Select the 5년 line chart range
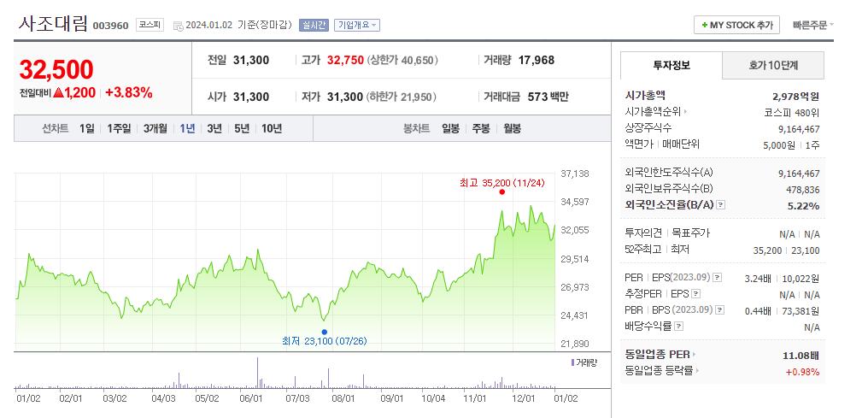This screenshot has height=418, width=868. point(242,129)
